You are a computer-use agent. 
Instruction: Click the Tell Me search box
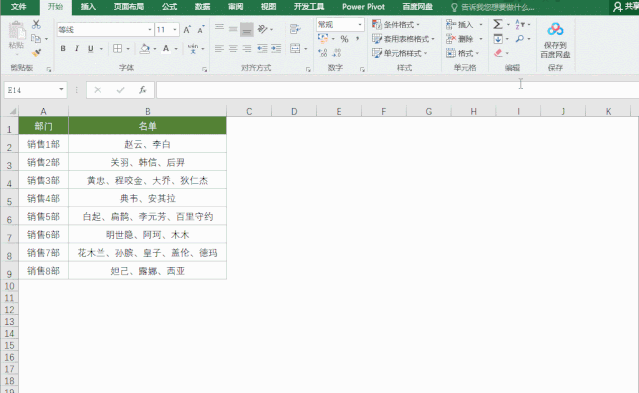(x=493, y=7)
